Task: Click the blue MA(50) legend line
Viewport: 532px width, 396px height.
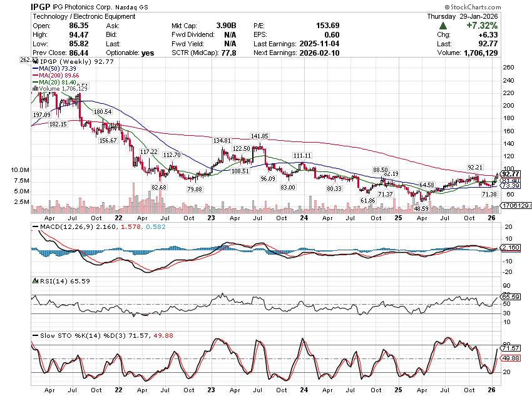Action: coord(35,69)
